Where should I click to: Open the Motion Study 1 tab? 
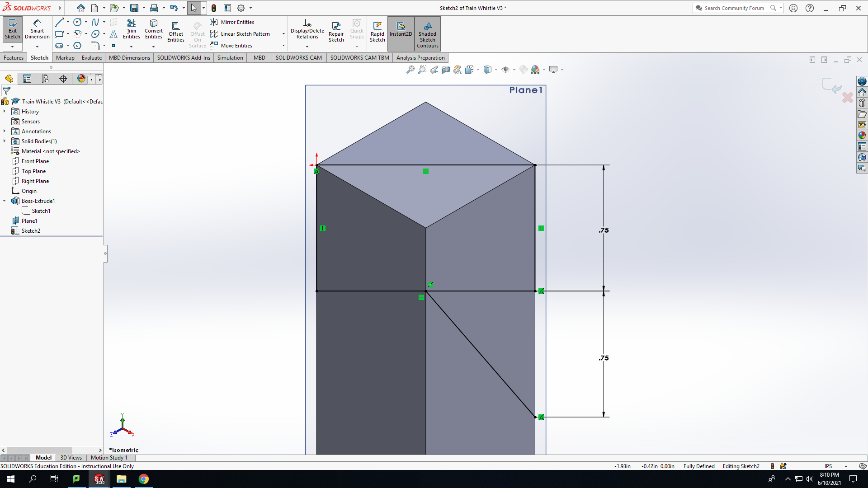(109, 458)
